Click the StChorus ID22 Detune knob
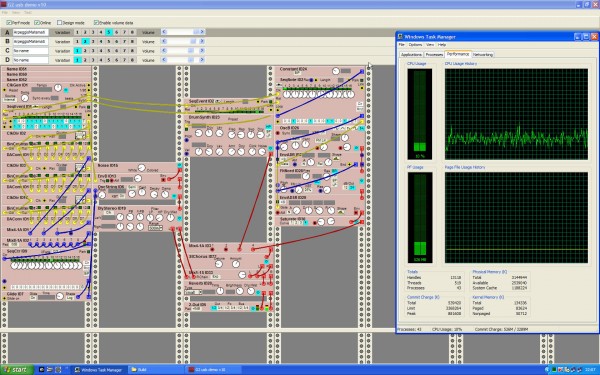 [218, 264]
